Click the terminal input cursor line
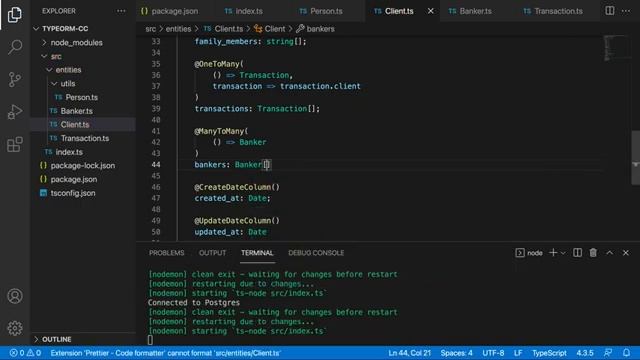This screenshot has width=640, height=360. [150, 340]
